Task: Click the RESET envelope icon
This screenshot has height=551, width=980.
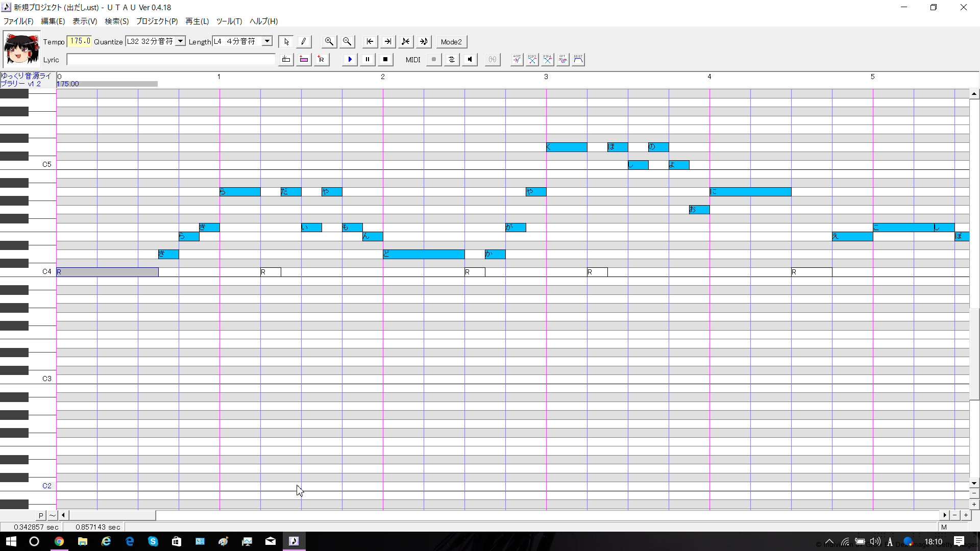Action: coord(578,60)
